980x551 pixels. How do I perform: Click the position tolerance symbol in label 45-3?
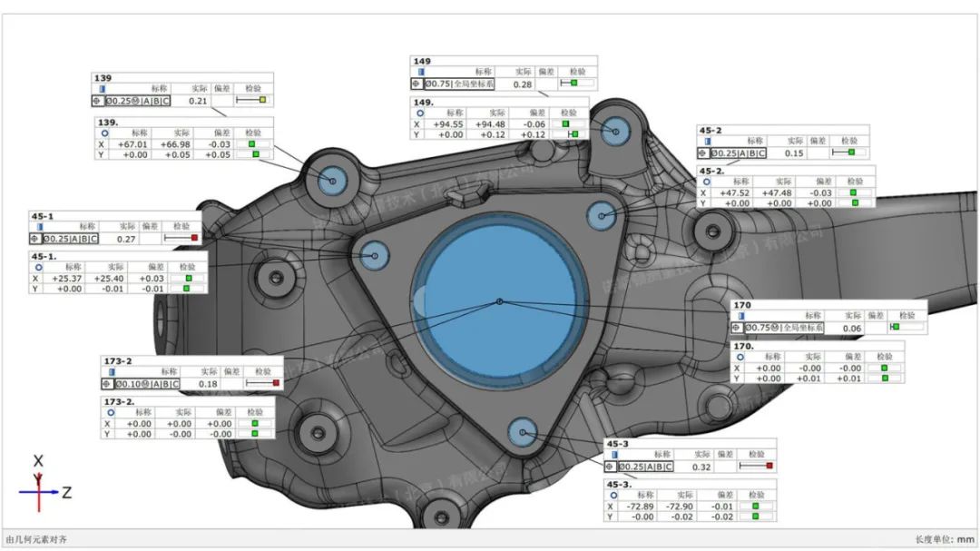coord(610,467)
